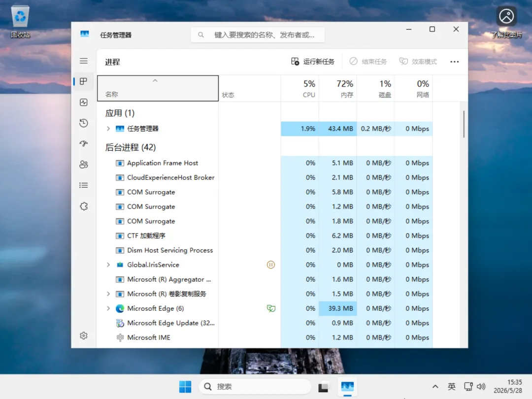Open the Details list sidebar icon

click(83, 185)
